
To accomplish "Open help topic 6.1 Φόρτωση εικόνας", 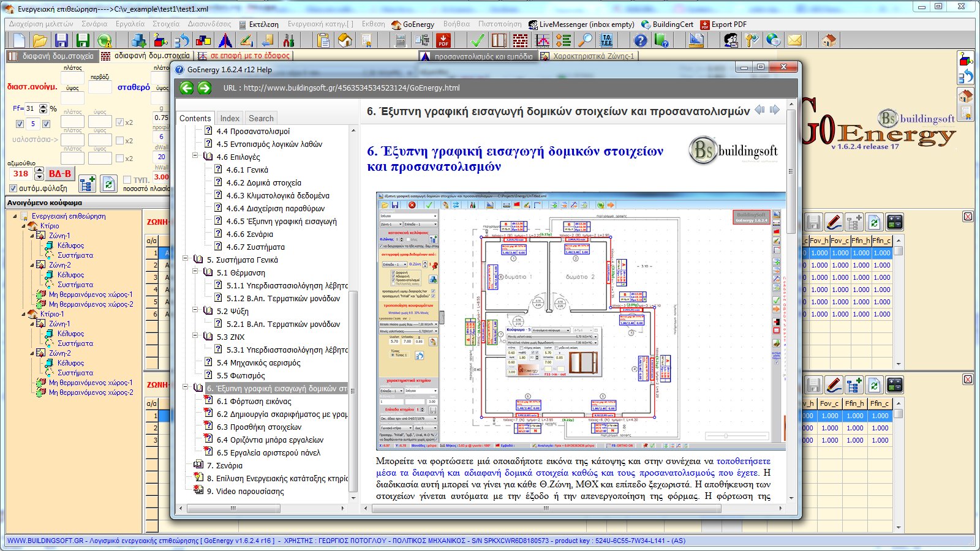I will pyautogui.click(x=254, y=402).
